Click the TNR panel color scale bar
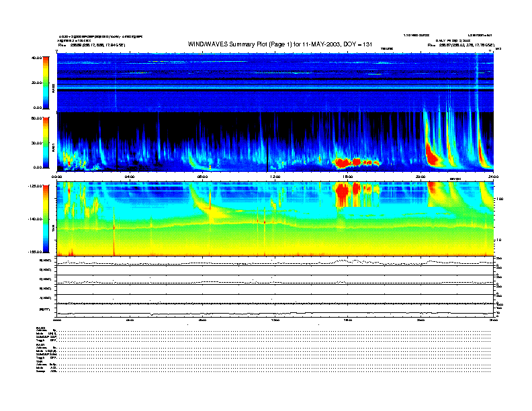This screenshot has width=532, height=411. [46, 219]
